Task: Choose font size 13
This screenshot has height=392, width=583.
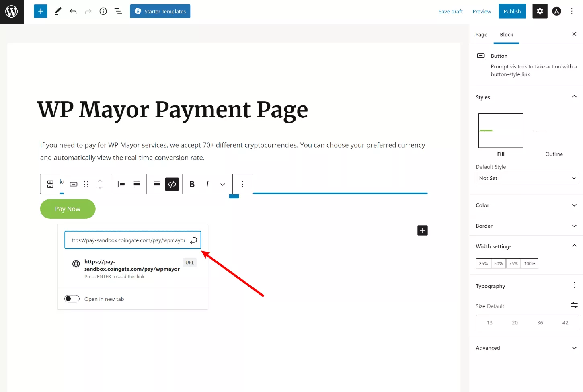Action: (489, 322)
